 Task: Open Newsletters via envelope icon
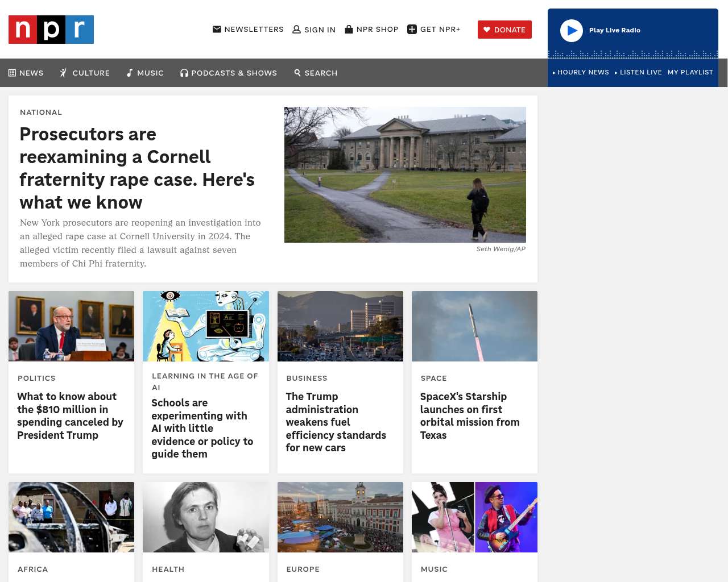tap(217, 29)
